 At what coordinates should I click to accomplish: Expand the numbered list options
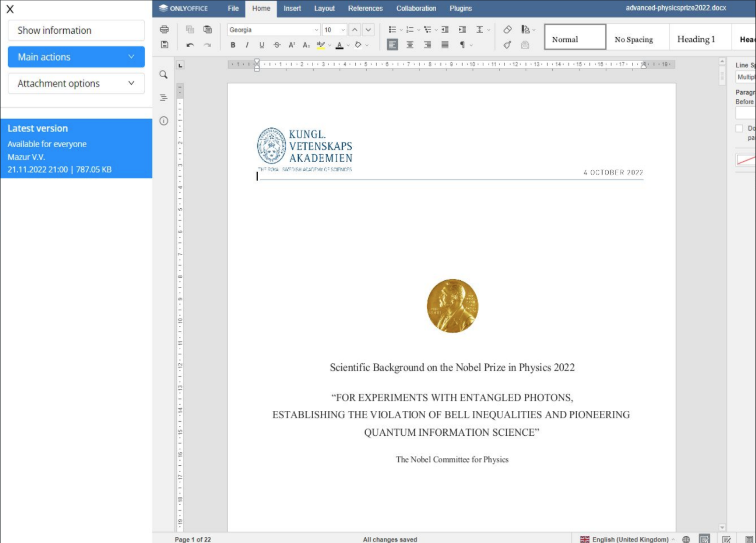click(x=418, y=30)
